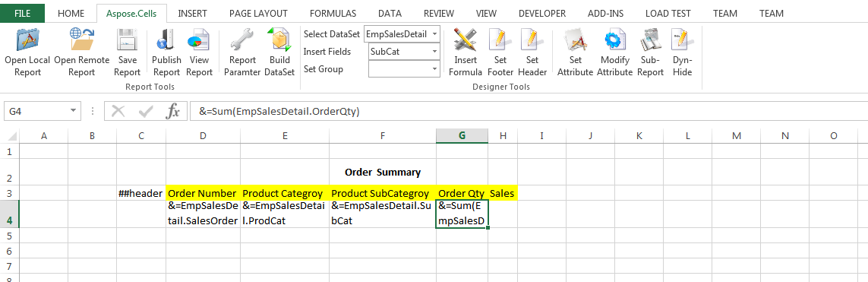Image resolution: width=868 pixels, height=282 pixels.
Task: Insert Formula designer tool
Action: (466, 52)
